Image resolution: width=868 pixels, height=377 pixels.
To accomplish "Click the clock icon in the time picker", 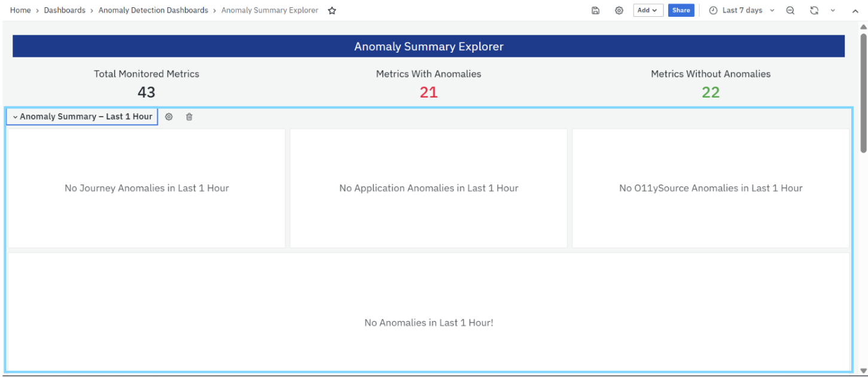I will (713, 10).
